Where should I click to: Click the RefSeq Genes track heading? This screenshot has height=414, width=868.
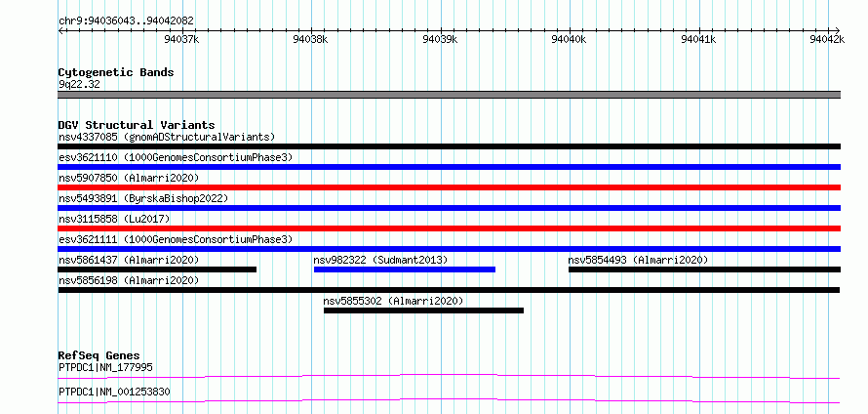point(99,355)
